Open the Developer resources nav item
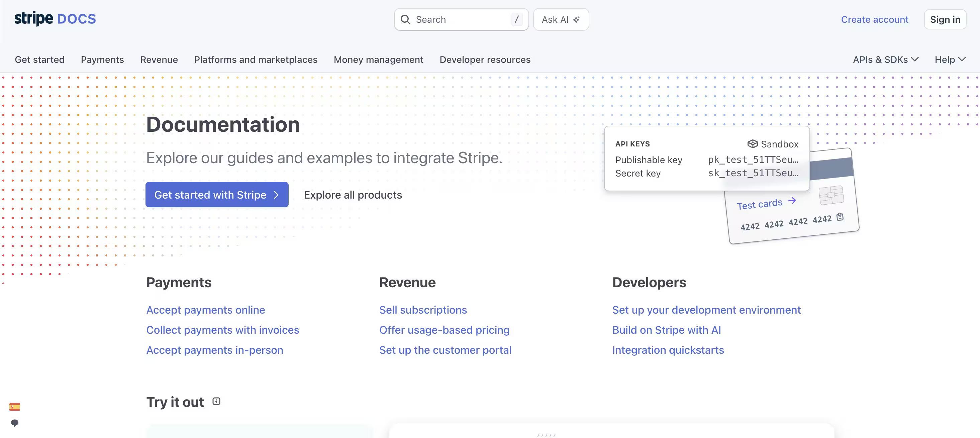Image resolution: width=980 pixels, height=438 pixels. (x=485, y=59)
